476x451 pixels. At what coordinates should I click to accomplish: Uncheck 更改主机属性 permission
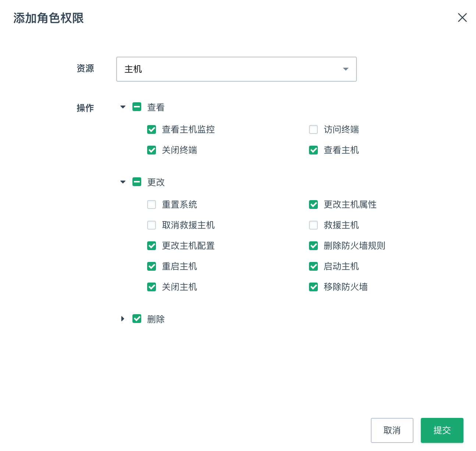313,205
